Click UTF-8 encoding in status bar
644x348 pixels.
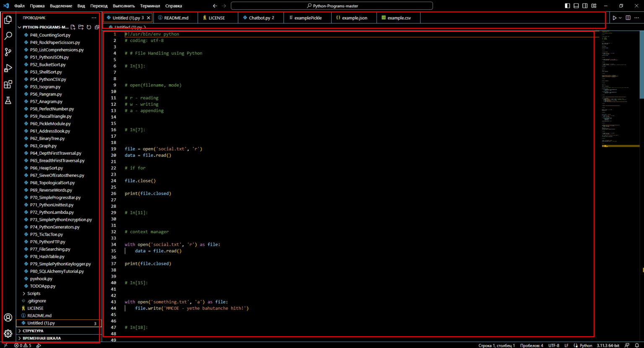point(553,345)
